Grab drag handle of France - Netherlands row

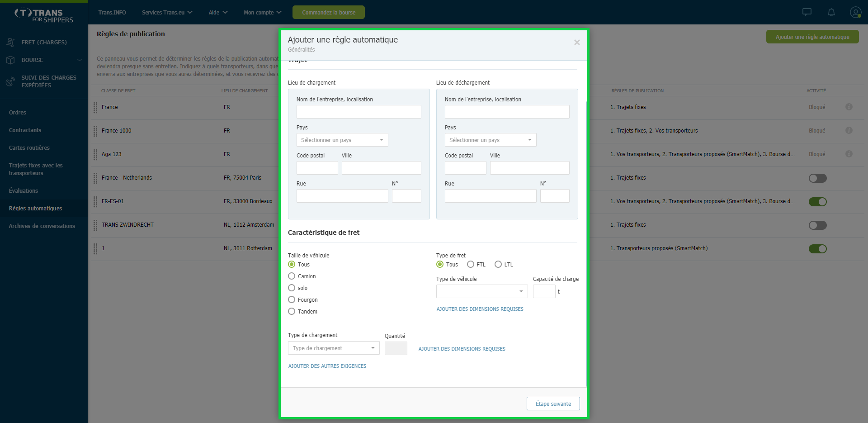(x=95, y=178)
